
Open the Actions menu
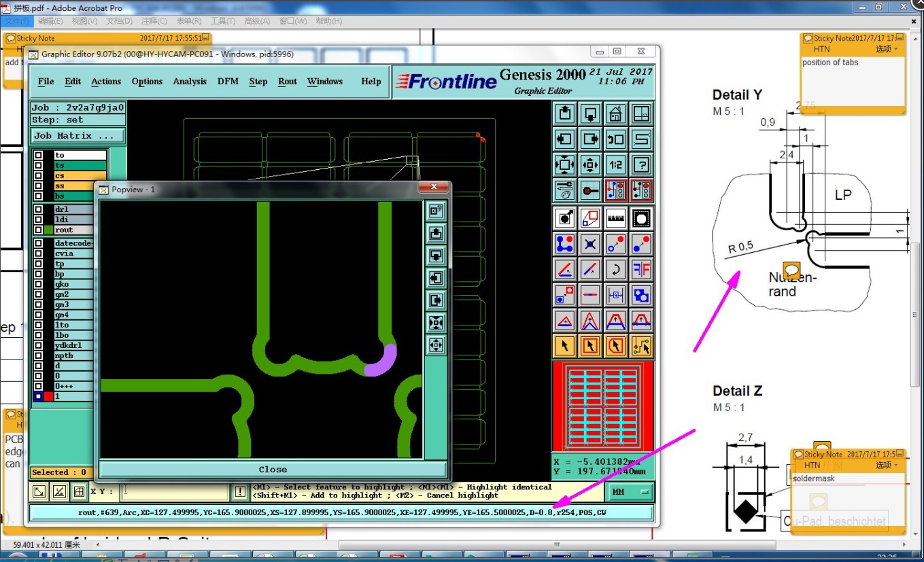(x=106, y=82)
